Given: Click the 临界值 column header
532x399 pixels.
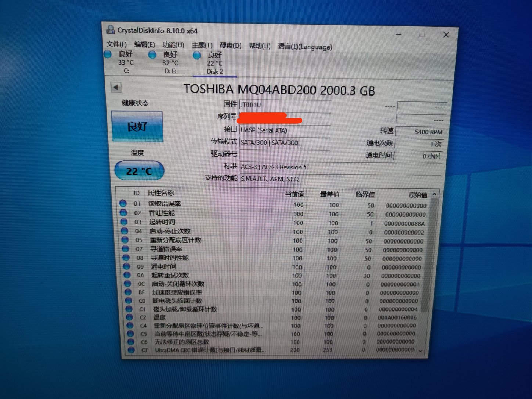Looking at the screenshot, I should (365, 195).
